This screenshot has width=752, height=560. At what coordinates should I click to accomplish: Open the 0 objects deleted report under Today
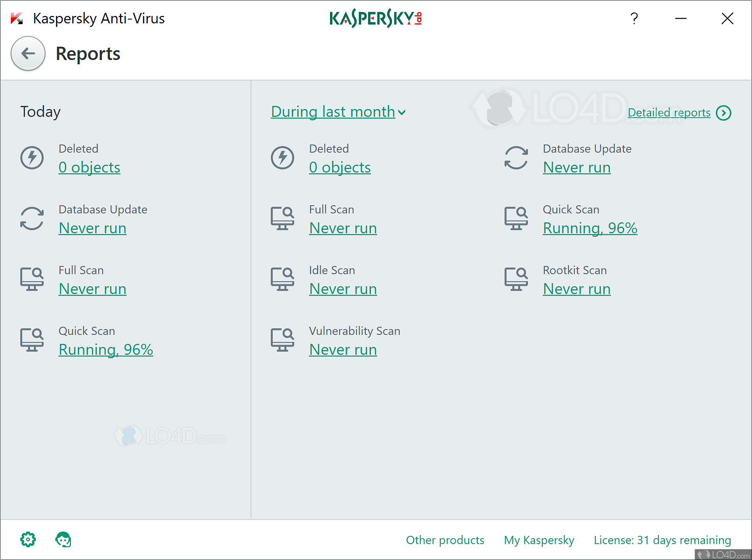click(x=89, y=167)
